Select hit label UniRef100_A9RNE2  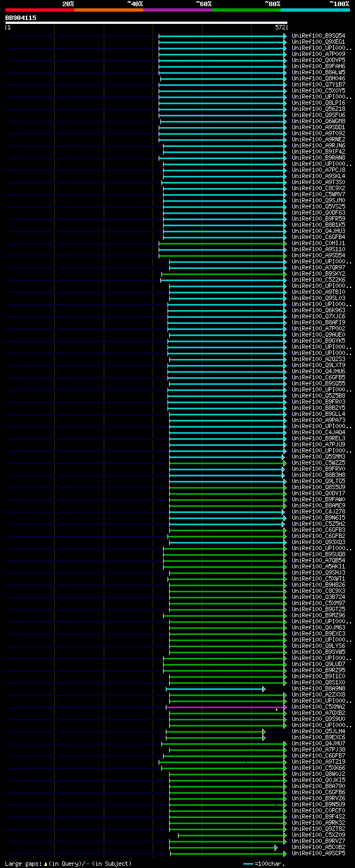point(318,139)
